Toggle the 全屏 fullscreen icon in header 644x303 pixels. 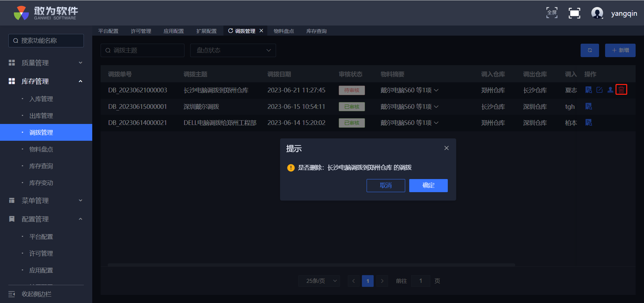552,13
